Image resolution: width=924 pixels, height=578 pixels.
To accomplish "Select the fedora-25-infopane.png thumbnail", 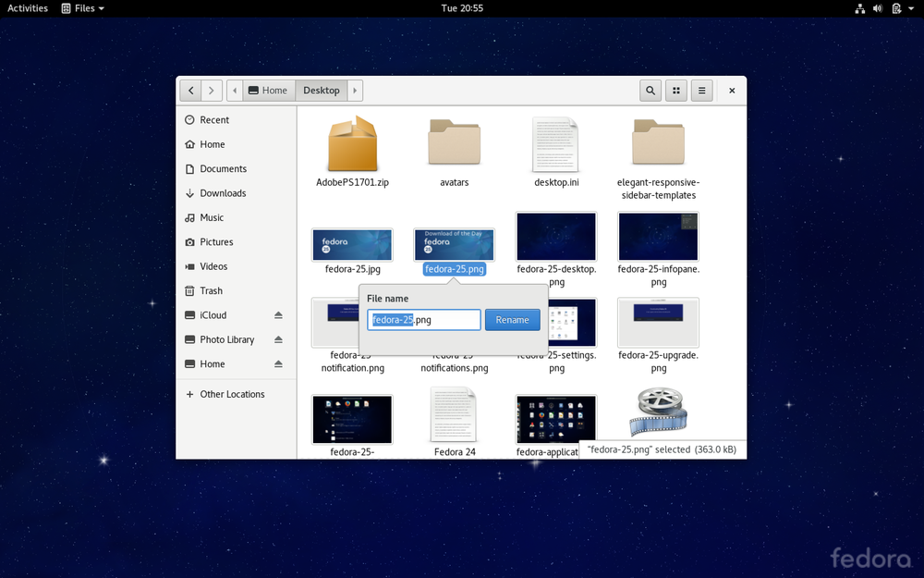I will coord(658,237).
